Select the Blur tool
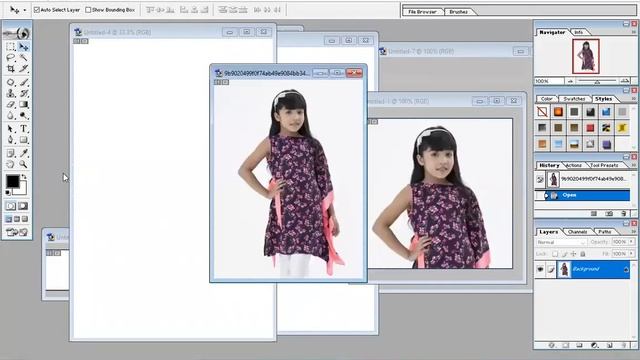Viewport: 640px width, 360px height. pos(11,116)
